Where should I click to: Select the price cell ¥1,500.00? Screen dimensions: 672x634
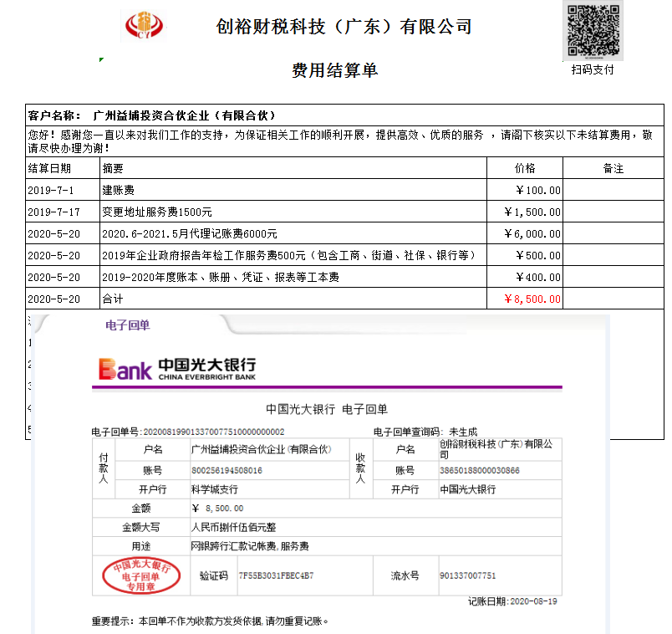point(525,212)
